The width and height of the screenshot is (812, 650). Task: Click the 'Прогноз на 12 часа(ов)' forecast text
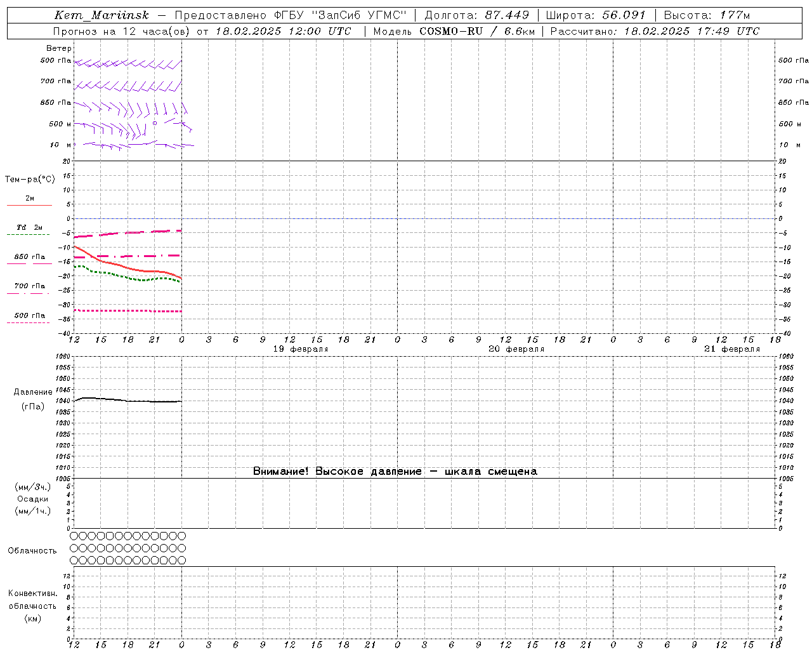122,31
